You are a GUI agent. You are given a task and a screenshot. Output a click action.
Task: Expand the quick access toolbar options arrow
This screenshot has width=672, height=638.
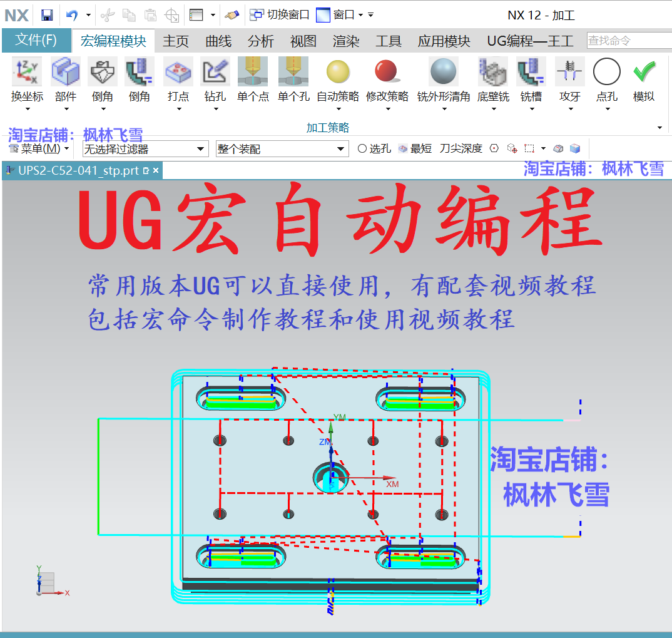click(370, 15)
